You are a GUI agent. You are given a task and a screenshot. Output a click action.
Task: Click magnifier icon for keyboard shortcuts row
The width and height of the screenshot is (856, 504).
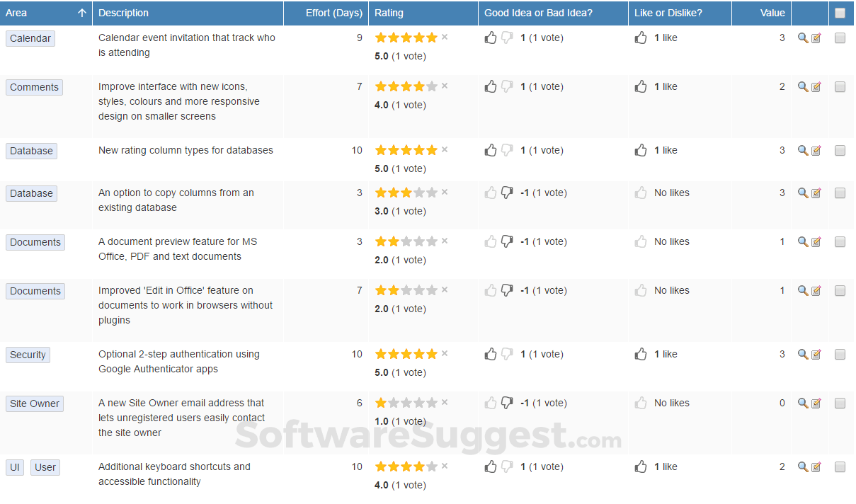[x=802, y=467]
